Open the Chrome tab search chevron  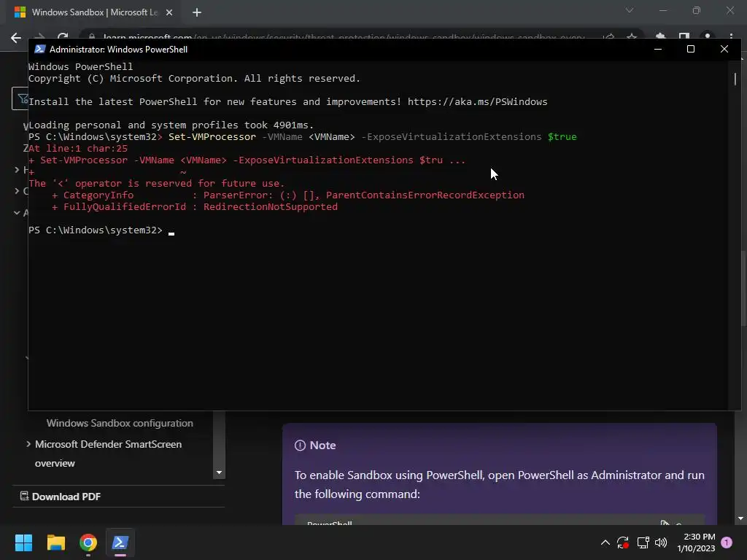point(630,10)
